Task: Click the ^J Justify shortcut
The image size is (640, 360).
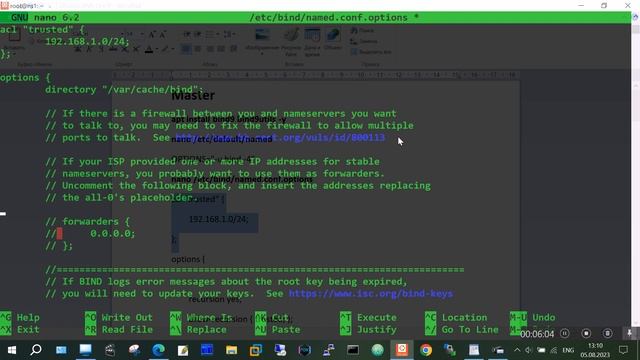Action: 368,329
